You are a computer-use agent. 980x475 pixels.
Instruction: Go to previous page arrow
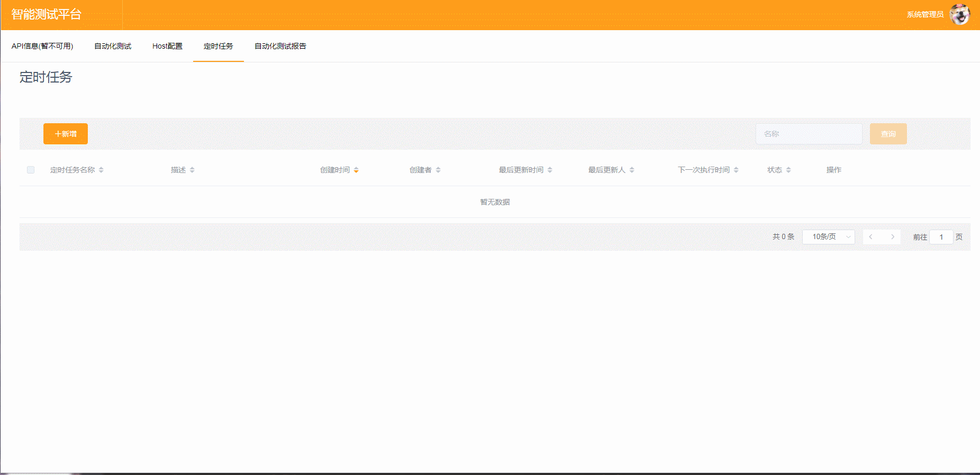point(871,237)
